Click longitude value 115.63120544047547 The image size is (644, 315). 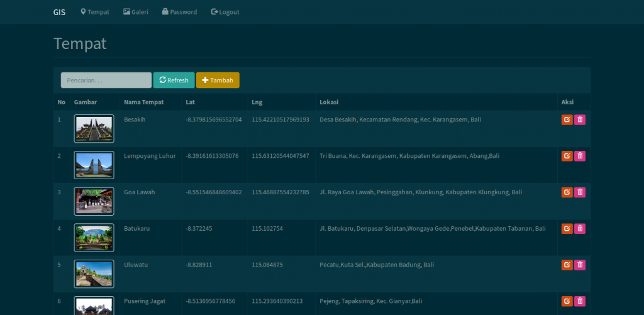[x=280, y=156]
